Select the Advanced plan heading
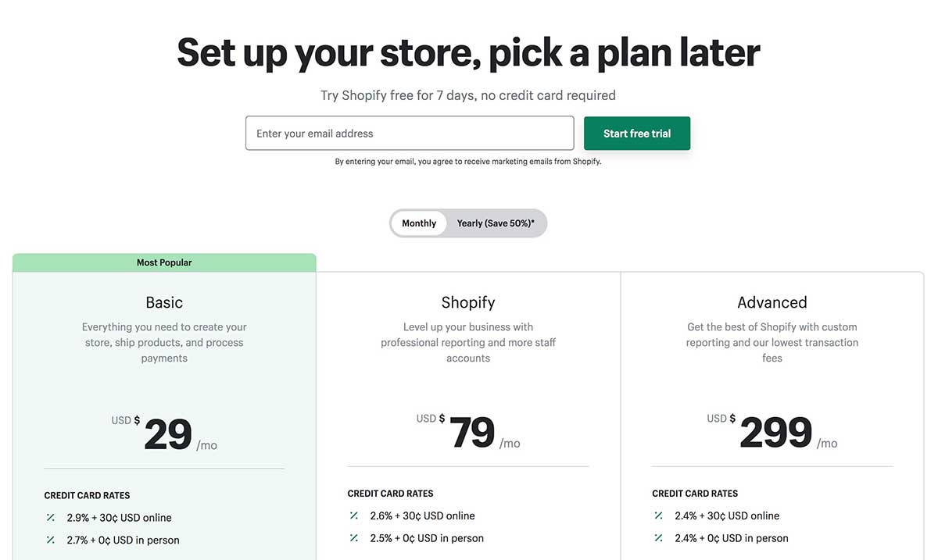The image size is (938, 560). [x=772, y=302]
